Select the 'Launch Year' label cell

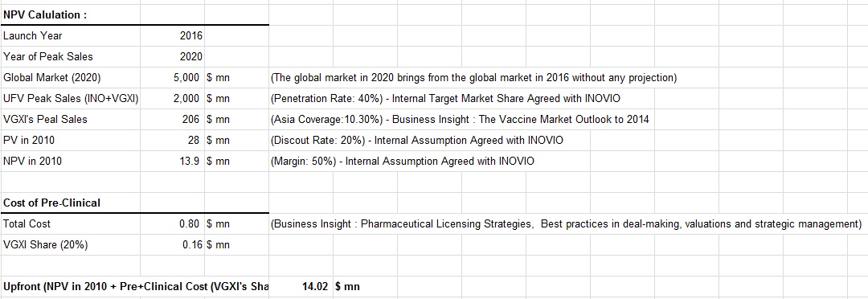71,36
